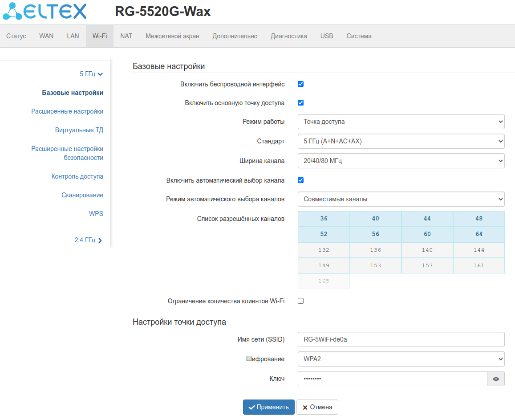The width and height of the screenshot is (515, 420).
Task: Uncheck the main access point checkbox
Action: click(300, 103)
